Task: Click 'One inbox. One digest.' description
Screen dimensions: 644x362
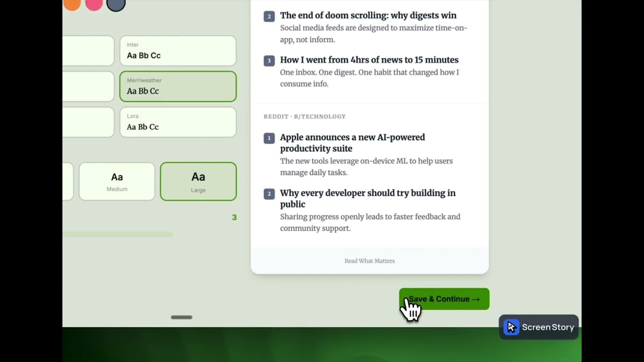Action: (x=370, y=78)
